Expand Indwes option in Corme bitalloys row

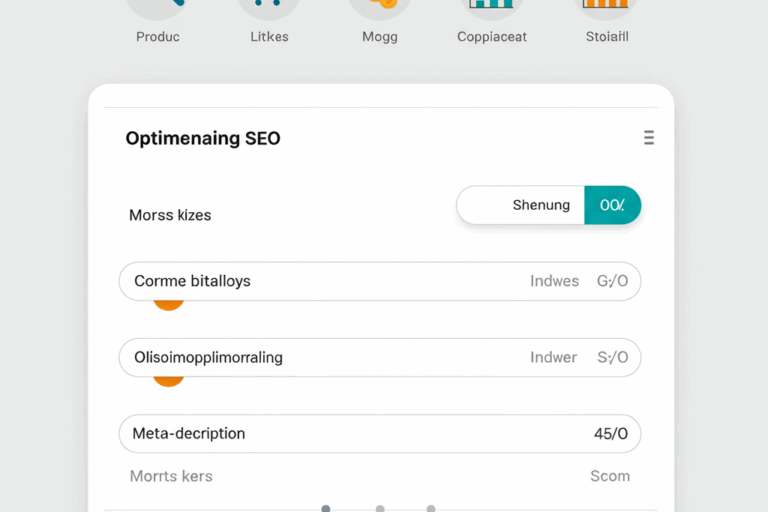tap(554, 281)
